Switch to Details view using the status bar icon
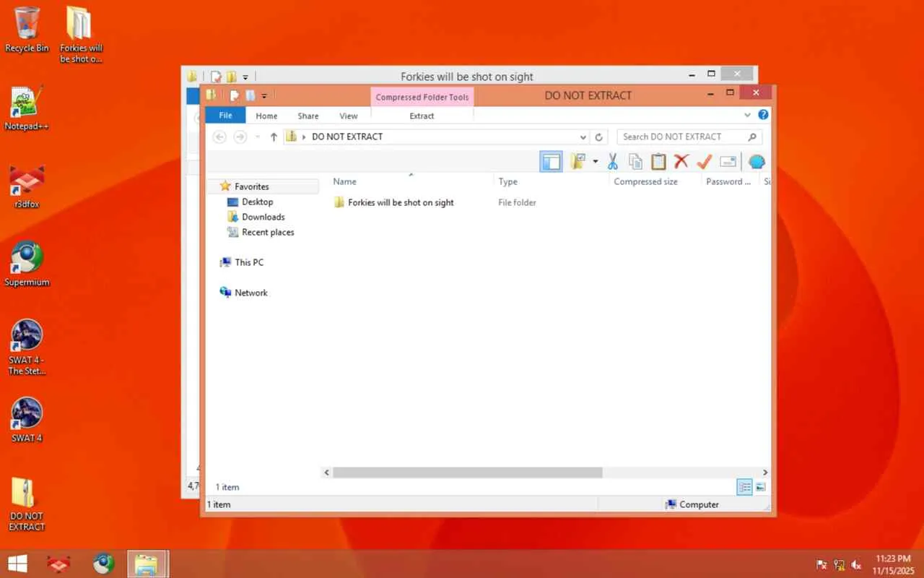Screen dimensions: 924x578 point(745,487)
